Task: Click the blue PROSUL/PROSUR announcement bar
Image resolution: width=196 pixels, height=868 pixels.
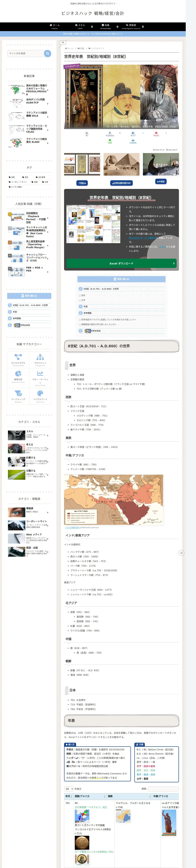Action: tap(93, 34)
